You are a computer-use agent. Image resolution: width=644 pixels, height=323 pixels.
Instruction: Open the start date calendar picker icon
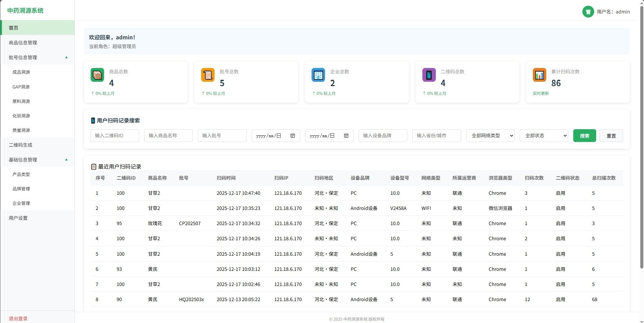[x=293, y=136]
